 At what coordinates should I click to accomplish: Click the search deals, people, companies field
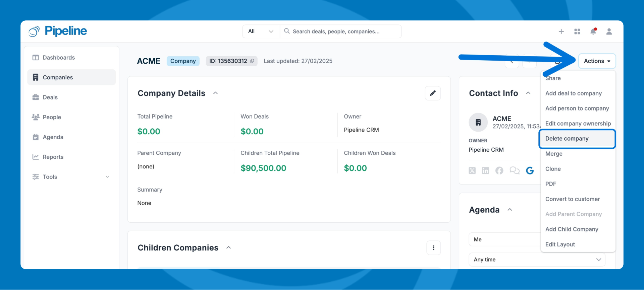(341, 31)
